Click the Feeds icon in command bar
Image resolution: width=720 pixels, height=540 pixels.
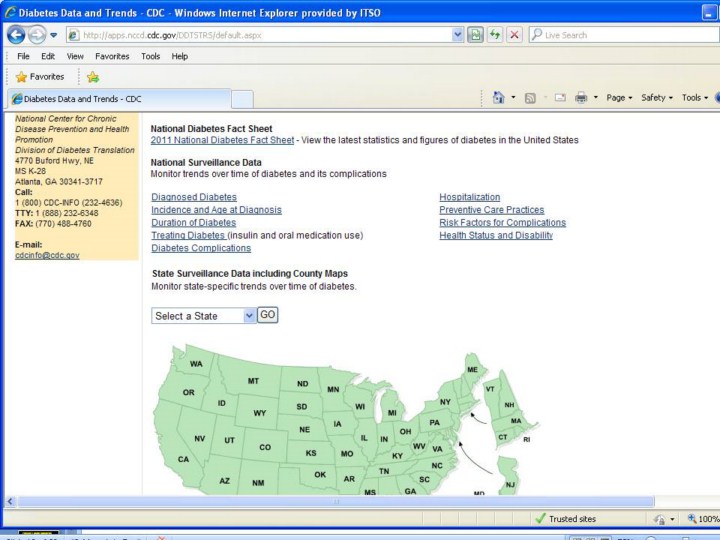click(x=530, y=97)
